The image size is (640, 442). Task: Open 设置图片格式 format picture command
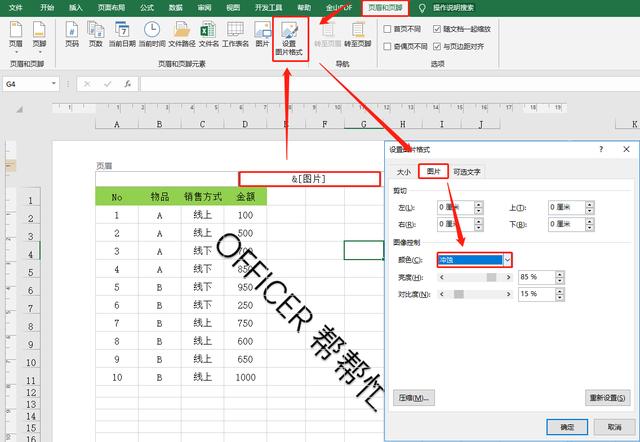pos(289,39)
